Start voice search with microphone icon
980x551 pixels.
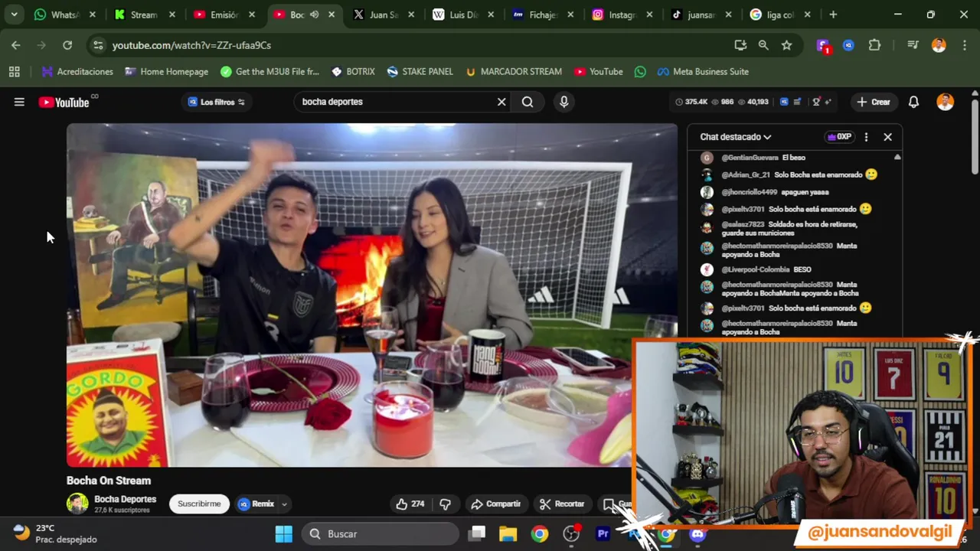[x=564, y=102]
